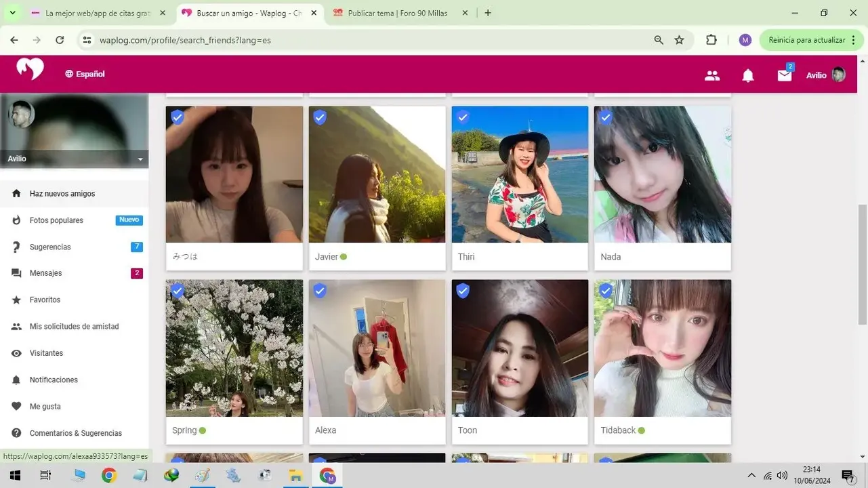Click the verified shield badge on Toon's card
The image size is (868, 488).
[x=463, y=291]
